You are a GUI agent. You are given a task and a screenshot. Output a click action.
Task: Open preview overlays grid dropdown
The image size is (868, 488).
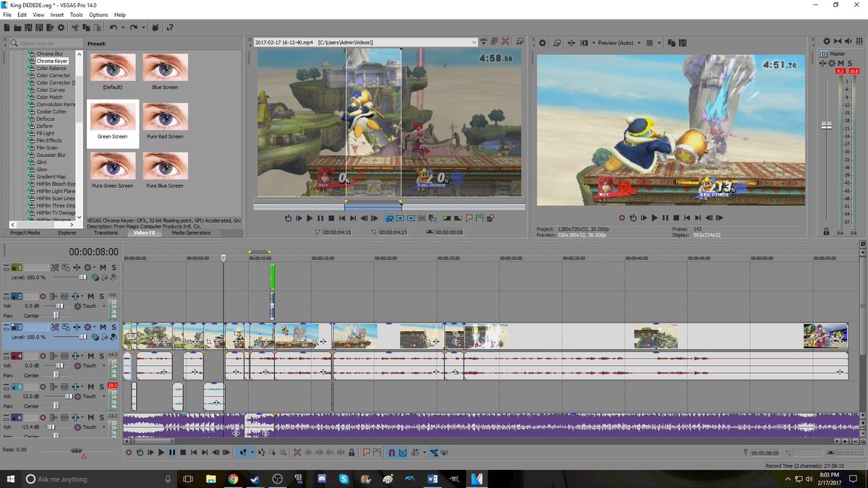(x=659, y=43)
